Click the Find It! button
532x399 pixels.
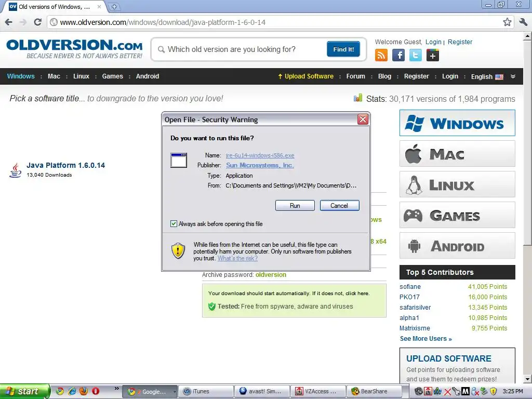pyautogui.click(x=343, y=49)
